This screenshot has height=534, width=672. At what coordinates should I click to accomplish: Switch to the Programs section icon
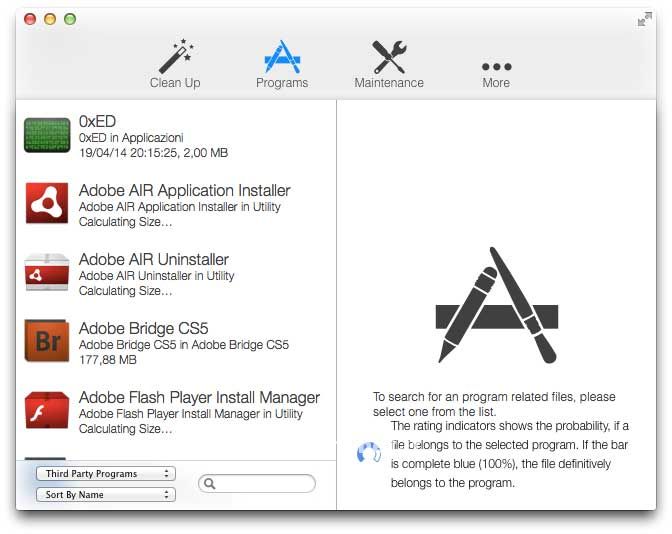click(282, 57)
